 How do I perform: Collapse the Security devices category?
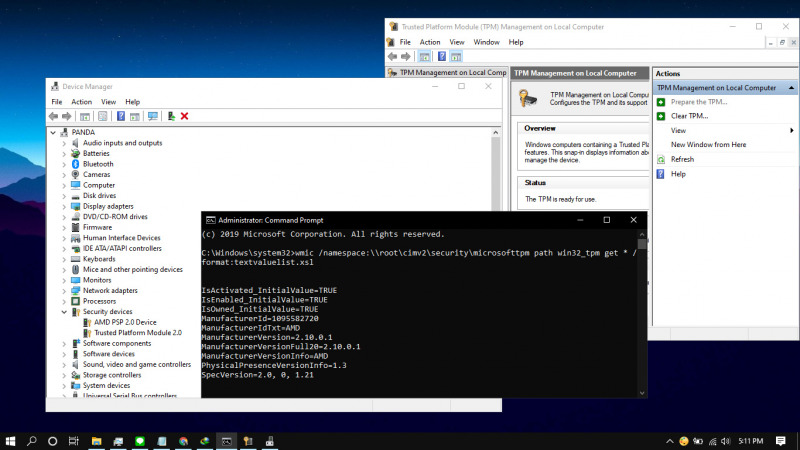pos(64,312)
